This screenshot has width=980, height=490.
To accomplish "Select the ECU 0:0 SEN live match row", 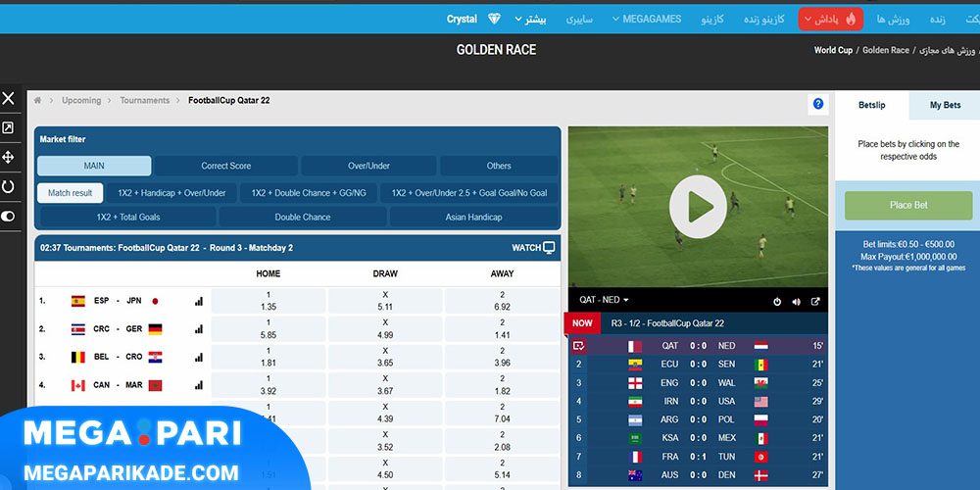I will tap(699, 364).
